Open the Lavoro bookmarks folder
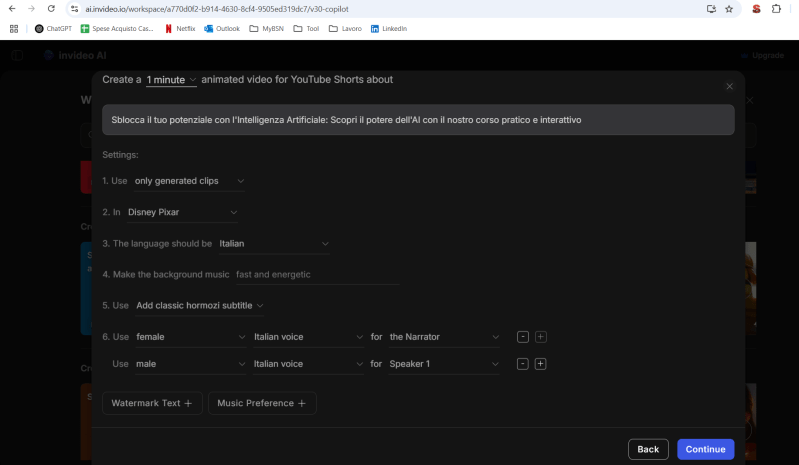799x465 pixels. point(345,29)
